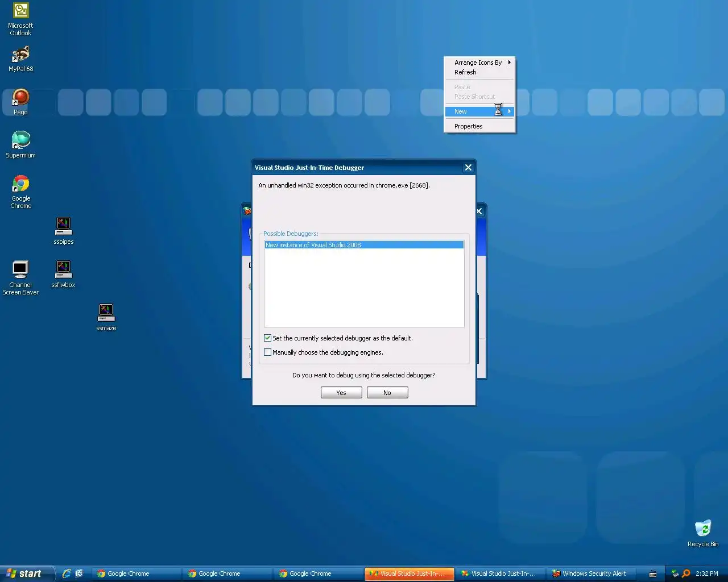Toggle 'Set the currently selected debugger as the default'
Viewport: 728px width, 582px height.
point(267,338)
